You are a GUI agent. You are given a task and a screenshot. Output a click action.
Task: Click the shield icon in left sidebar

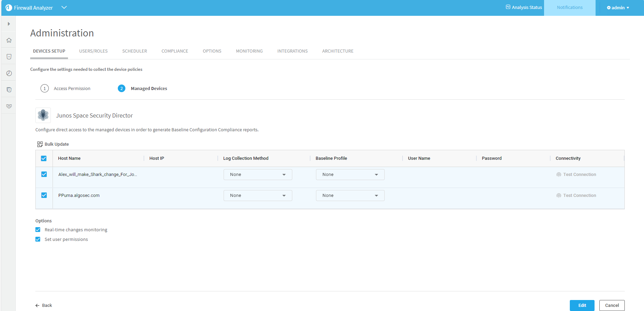click(x=9, y=57)
